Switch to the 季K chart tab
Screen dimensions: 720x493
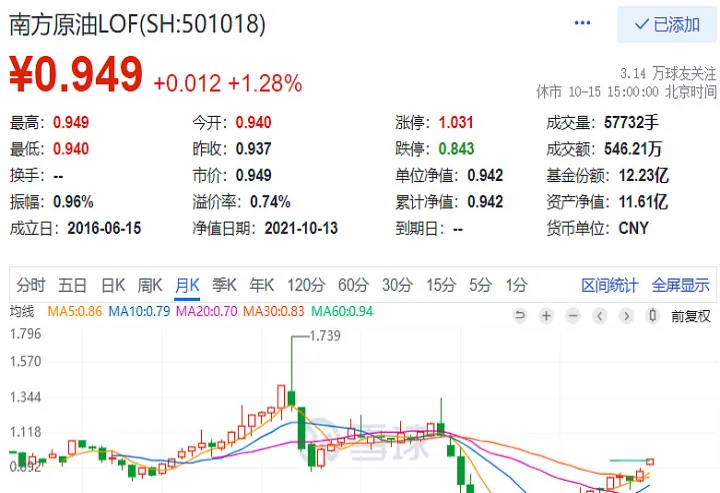224,285
